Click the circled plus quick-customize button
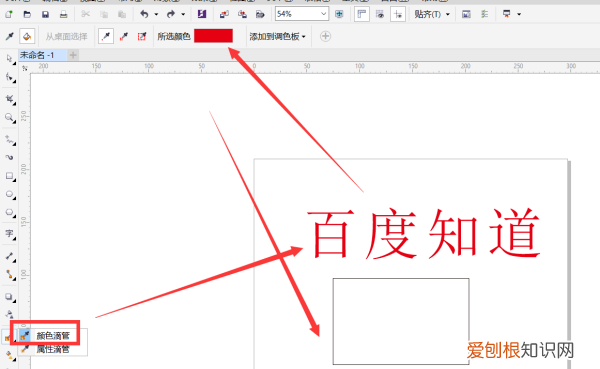Screen dimensions: 600x369 point(325,36)
